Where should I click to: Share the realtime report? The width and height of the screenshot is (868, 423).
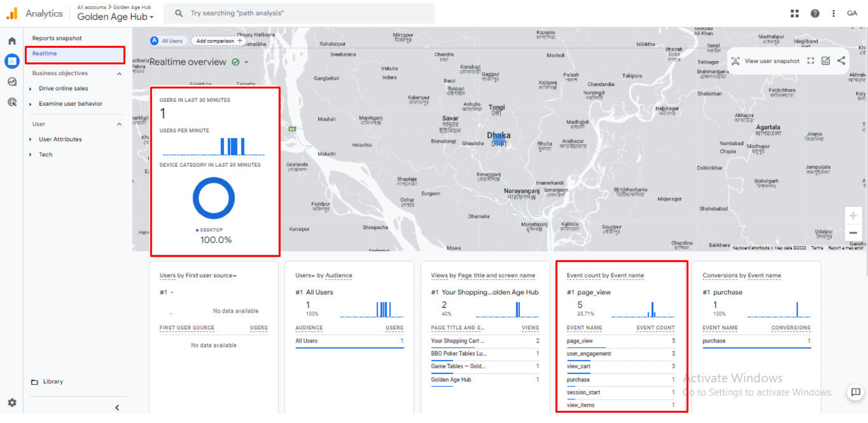tap(841, 61)
